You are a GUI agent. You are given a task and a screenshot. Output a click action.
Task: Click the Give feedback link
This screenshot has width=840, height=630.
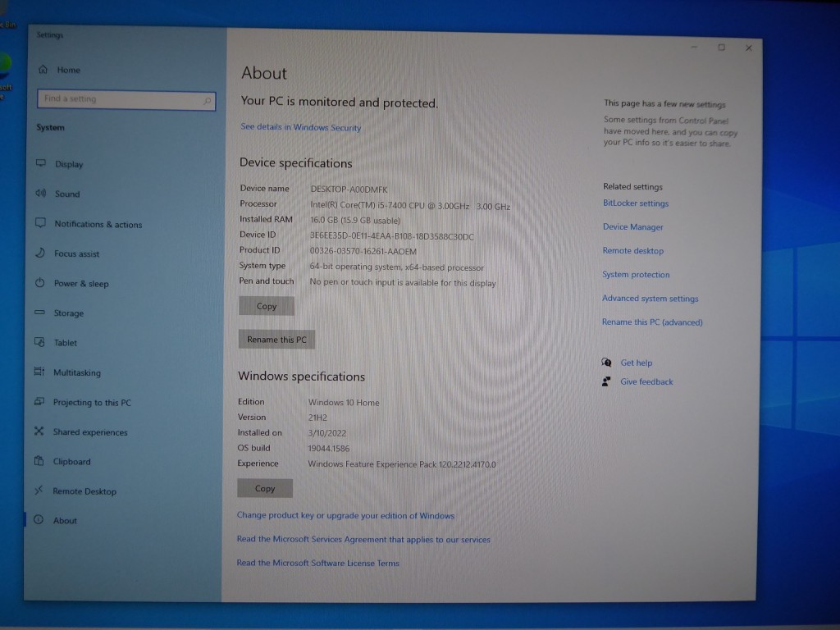click(646, 381)
